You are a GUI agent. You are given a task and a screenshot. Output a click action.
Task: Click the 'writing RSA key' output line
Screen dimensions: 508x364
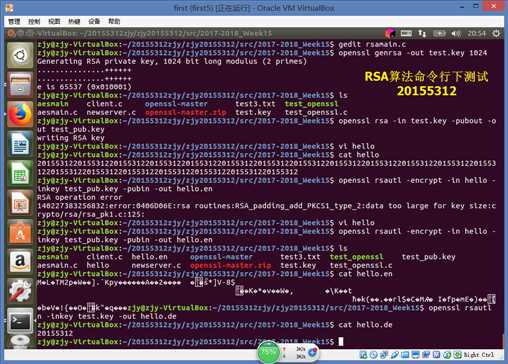point(71,138)
